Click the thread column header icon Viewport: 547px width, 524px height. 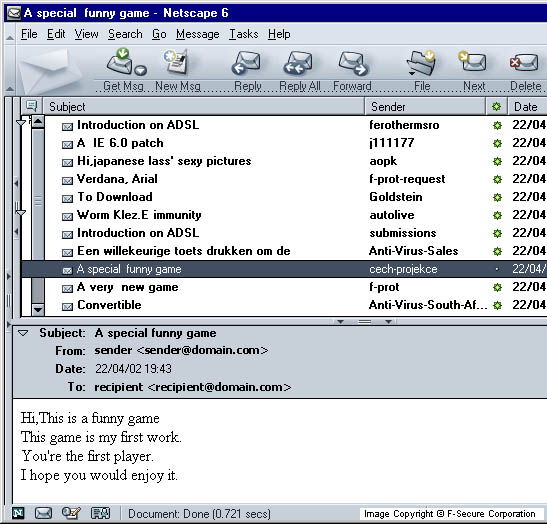[32, 106]
